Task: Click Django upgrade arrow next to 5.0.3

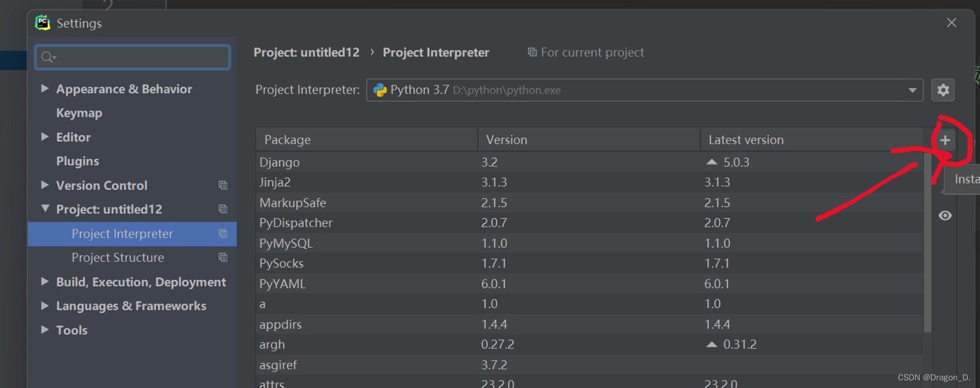Action: (x=712, y=162)
